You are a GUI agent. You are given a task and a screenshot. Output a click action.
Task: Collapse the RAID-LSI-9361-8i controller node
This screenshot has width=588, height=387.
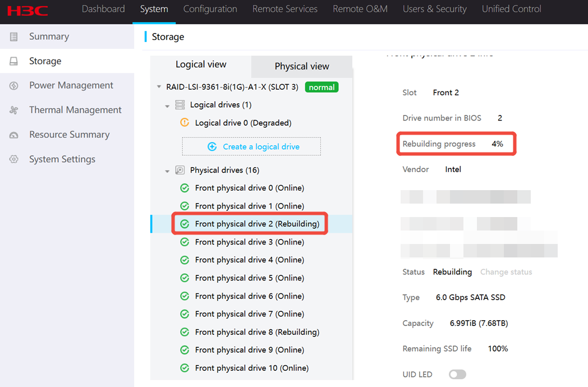pos(159,87)
